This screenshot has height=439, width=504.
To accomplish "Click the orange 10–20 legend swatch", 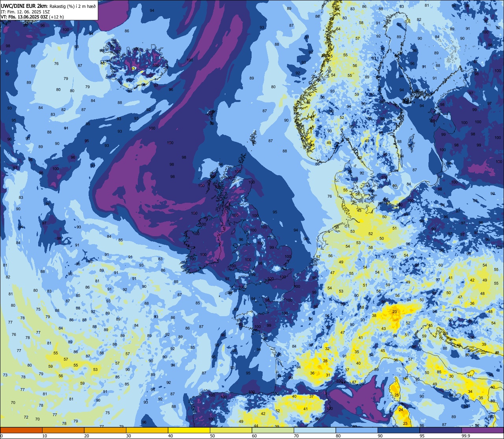I will [63, 430].
